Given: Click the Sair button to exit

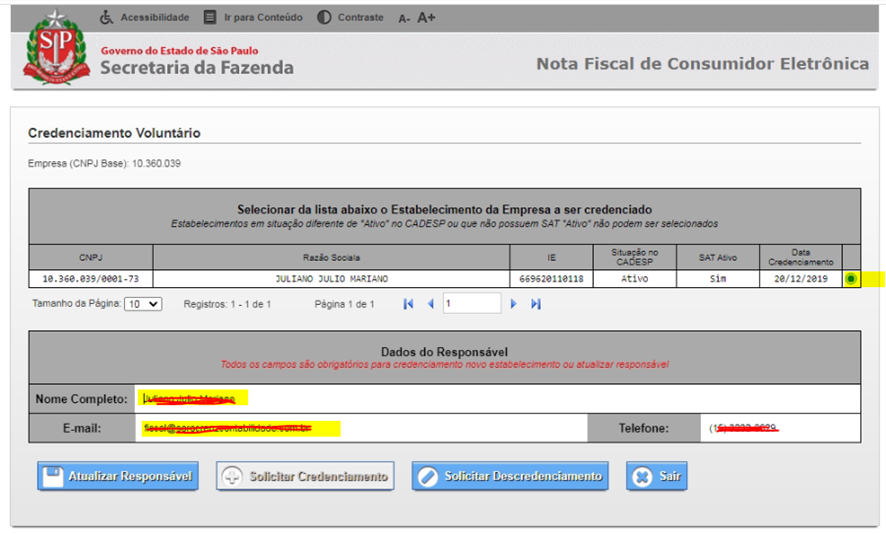Looking at the screenshot, I should coord(656,476).
